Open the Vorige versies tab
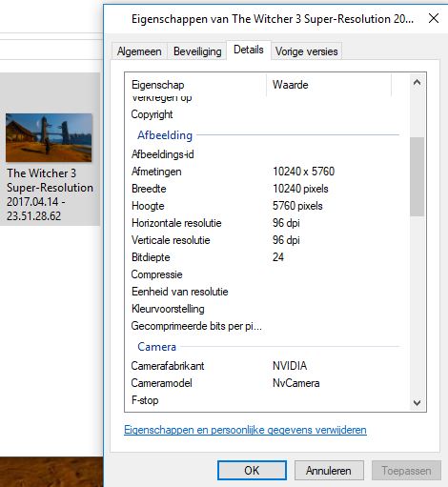Viewport: 448px width, 487px height. pyautogui.click(x=307, y=51)
